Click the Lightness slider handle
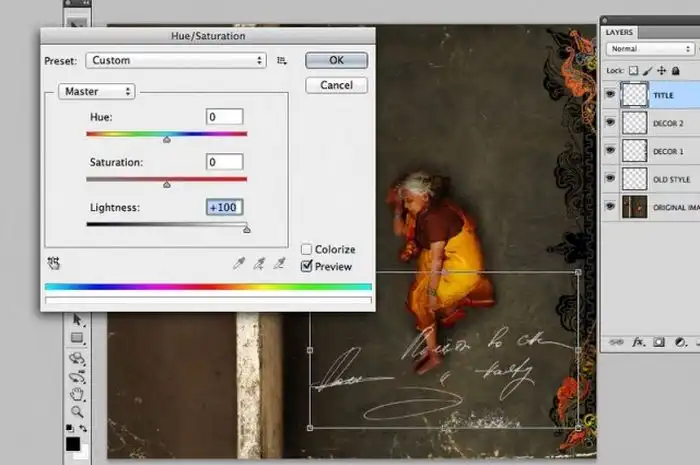The image size is (700, 465). tap(246, 229)
